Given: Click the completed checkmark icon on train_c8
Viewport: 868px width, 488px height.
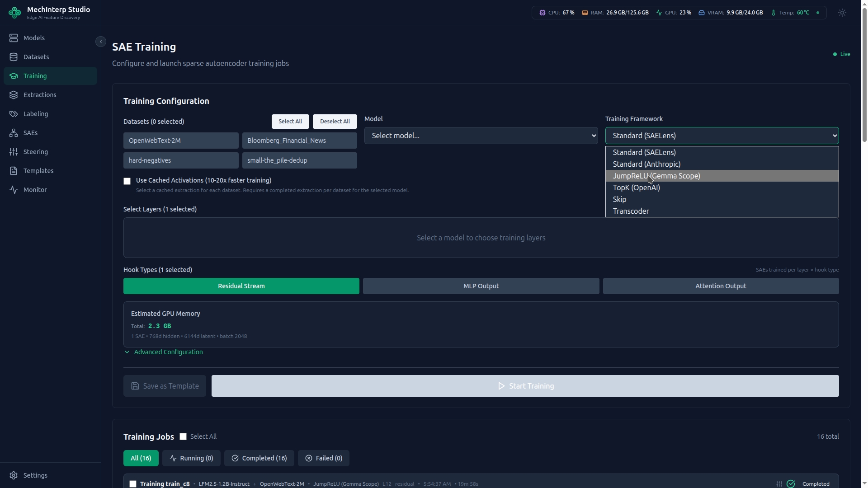Looking at the screenshot, I should 791,484.
